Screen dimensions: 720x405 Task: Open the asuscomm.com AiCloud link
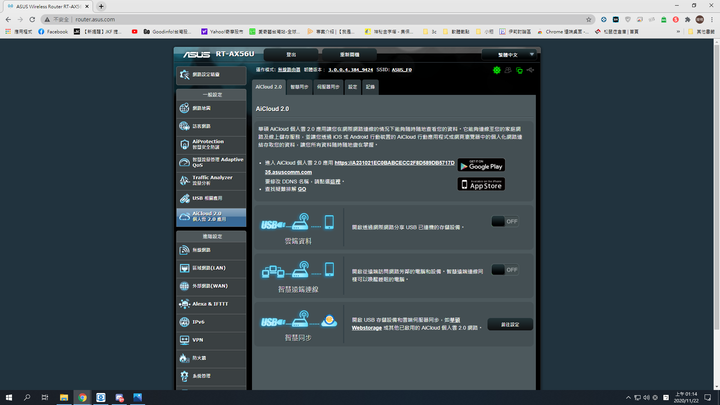tap(360, 168)
